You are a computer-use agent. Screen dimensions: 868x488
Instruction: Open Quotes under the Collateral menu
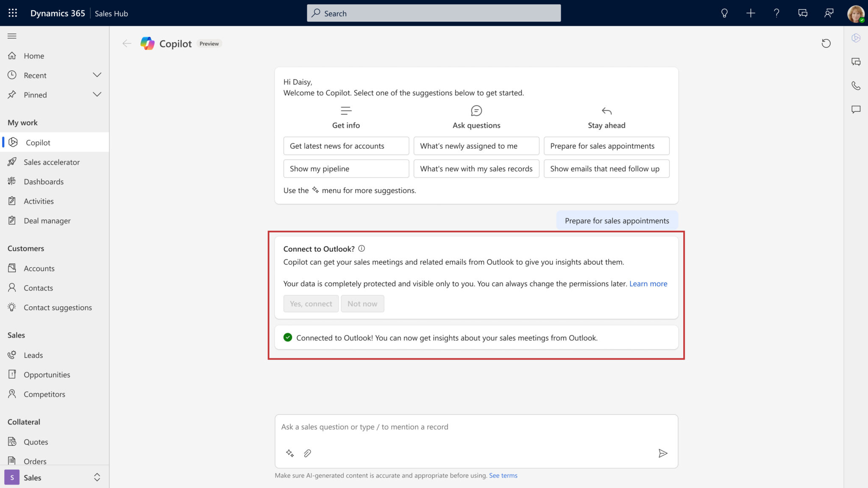point(36,441)
